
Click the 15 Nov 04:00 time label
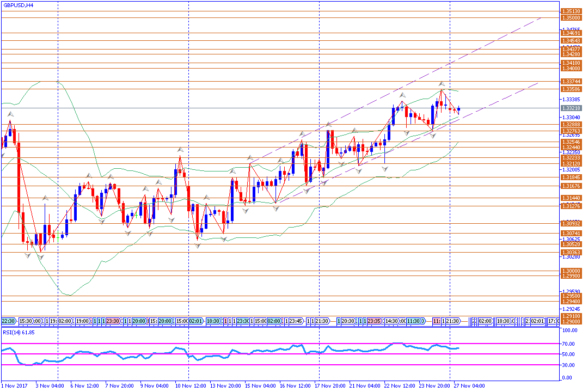260,385
